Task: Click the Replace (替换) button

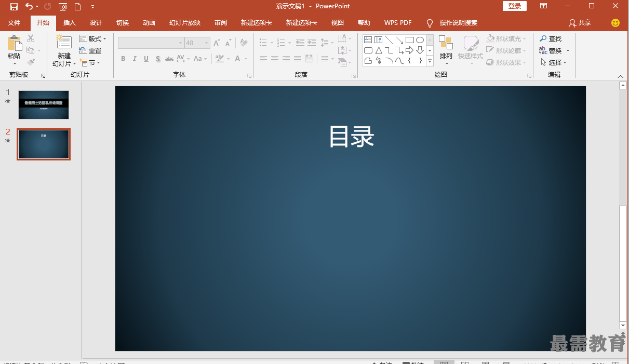Action: click(x=555, y=50)
